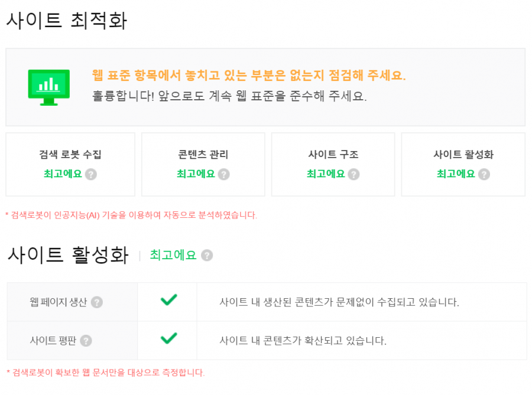Select the 콘텐츠 관리 card title
This screenshot has width=532, height=395.
pyautogui.click(x=203, y=155)
